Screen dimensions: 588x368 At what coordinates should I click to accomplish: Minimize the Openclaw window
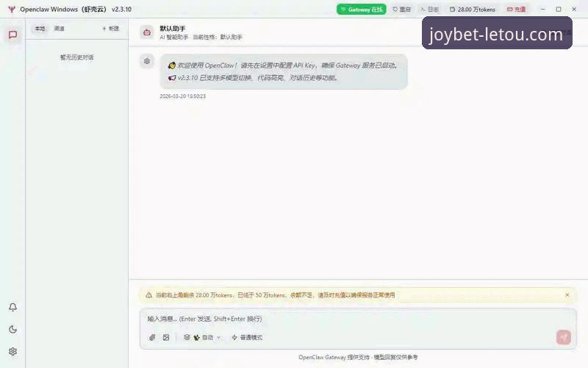tap(542, 10)
